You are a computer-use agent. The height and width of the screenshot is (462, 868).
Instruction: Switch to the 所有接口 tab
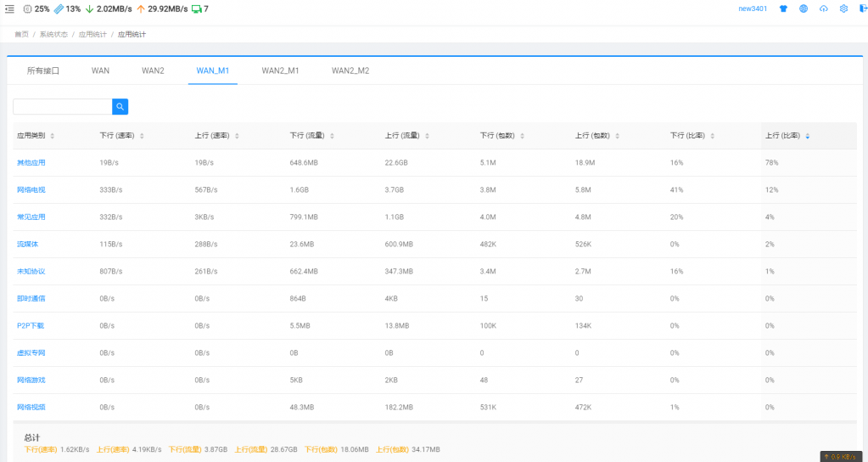(x=43, y=70)
